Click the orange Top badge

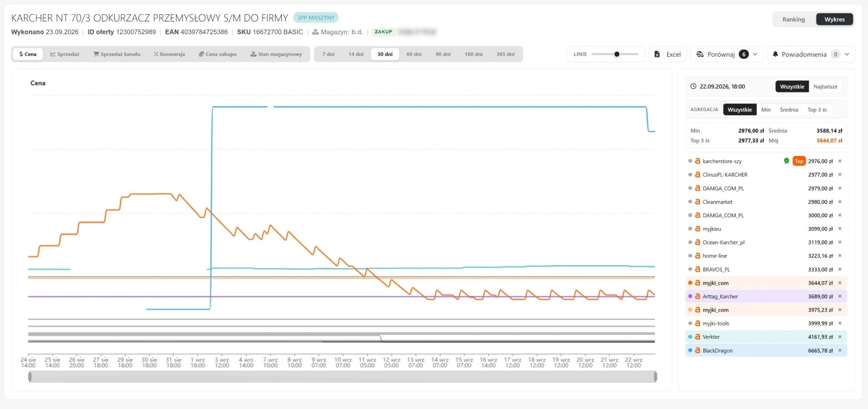799,161
